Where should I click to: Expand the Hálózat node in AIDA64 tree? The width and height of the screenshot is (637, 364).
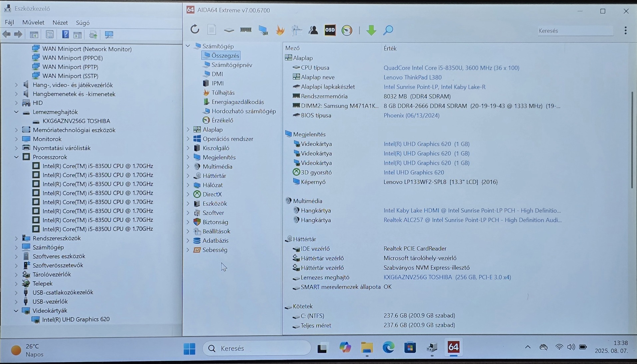coord(188,185)
